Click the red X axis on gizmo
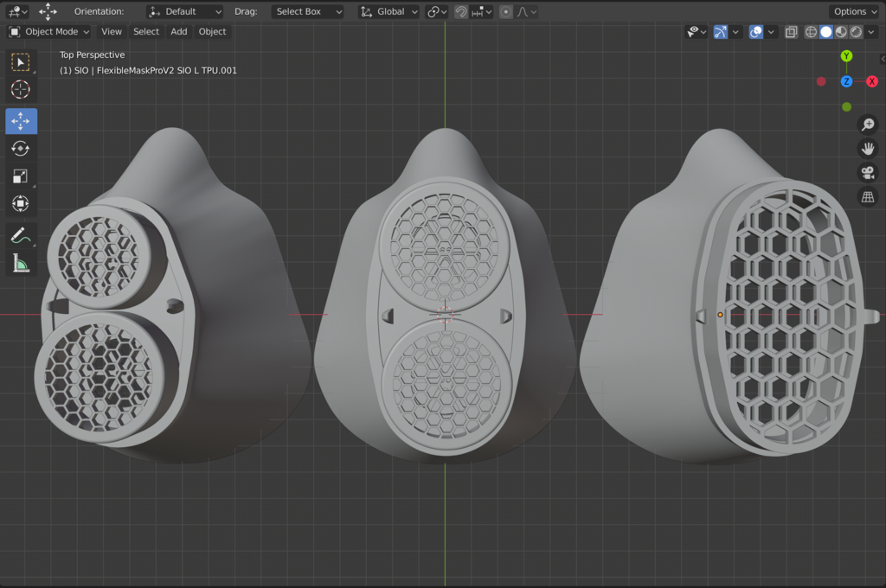 click(x=871, y=81)
